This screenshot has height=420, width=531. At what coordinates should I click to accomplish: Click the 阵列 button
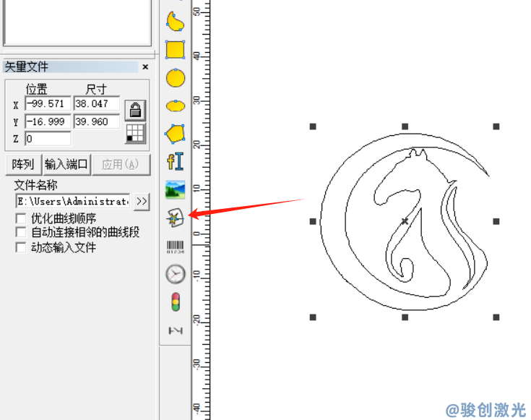pos(23,165)
